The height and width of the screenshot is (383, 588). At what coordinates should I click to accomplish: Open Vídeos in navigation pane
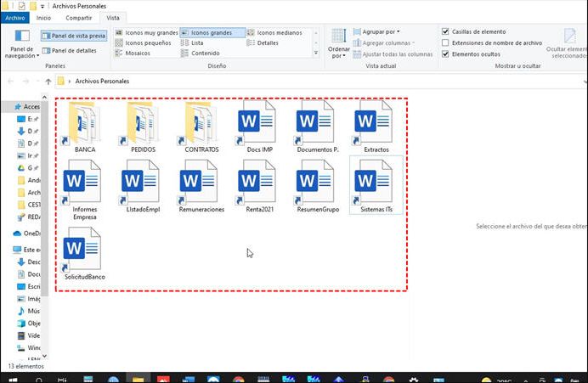[29, 335]
